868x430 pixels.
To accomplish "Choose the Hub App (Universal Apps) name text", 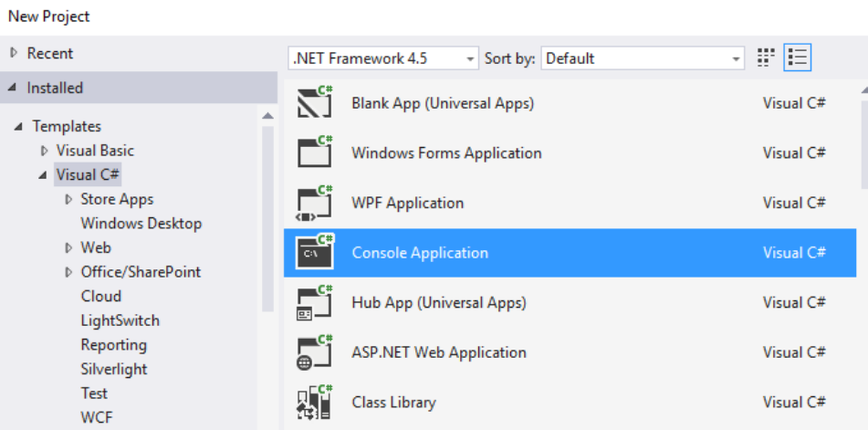I will pyautogui.click(x=439, y=303).
